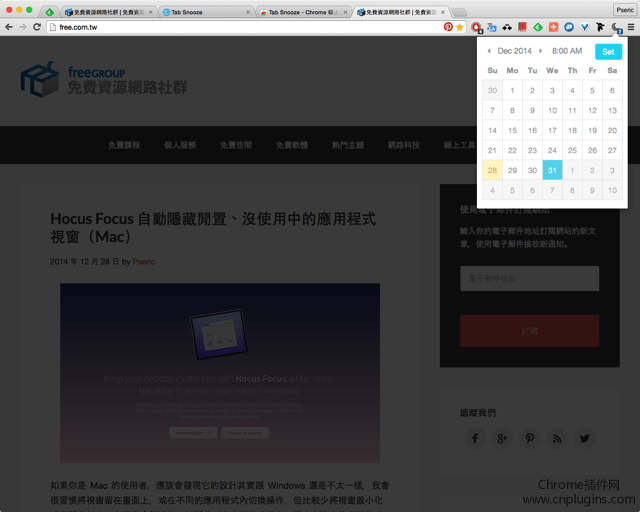Click the black running figure extension icon

[600, 27]
